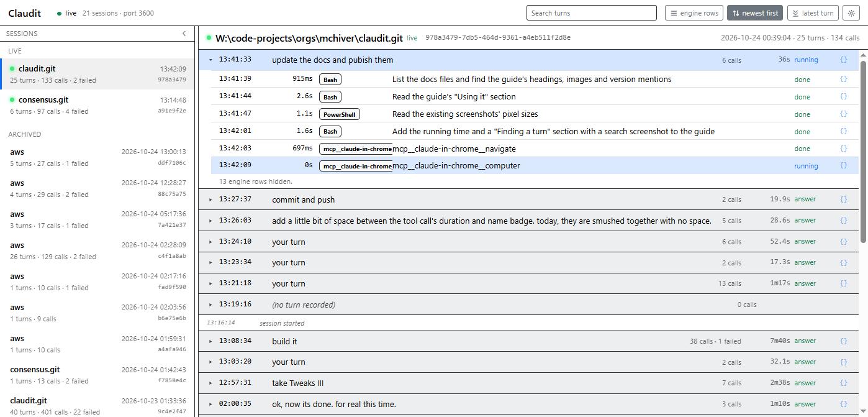868x417 pixels.
Task: Select the live claudit.git session
Action: 97,74
